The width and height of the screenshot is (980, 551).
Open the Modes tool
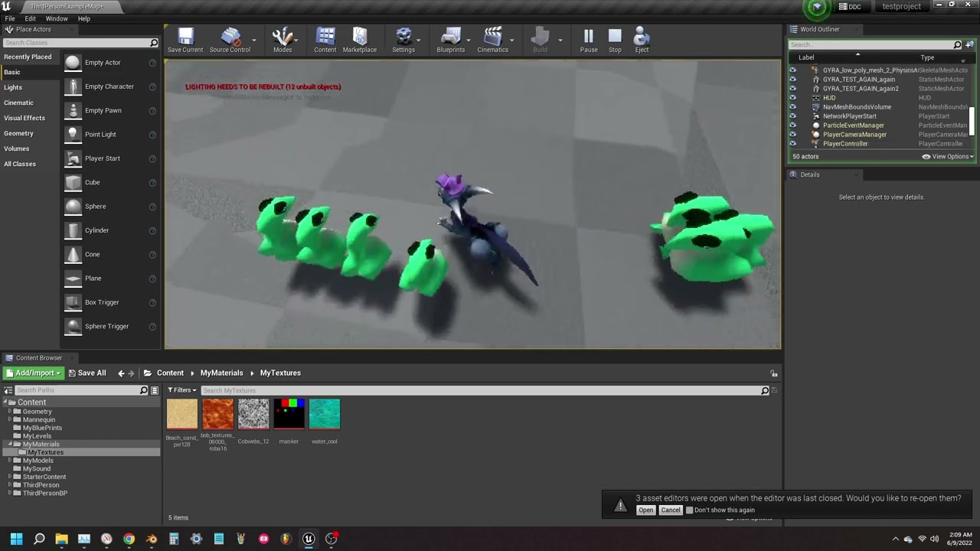coord(283,40)
